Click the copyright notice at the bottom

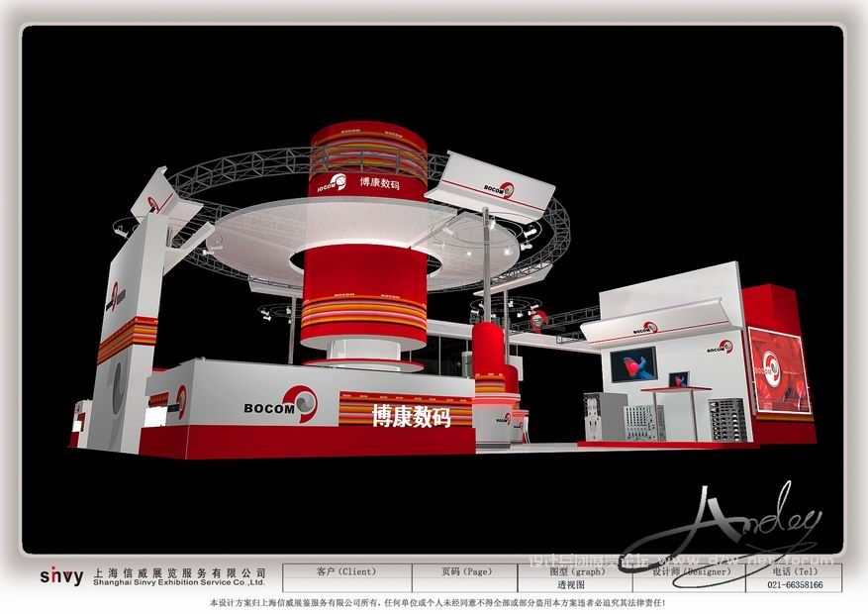(x=434, y=602)
